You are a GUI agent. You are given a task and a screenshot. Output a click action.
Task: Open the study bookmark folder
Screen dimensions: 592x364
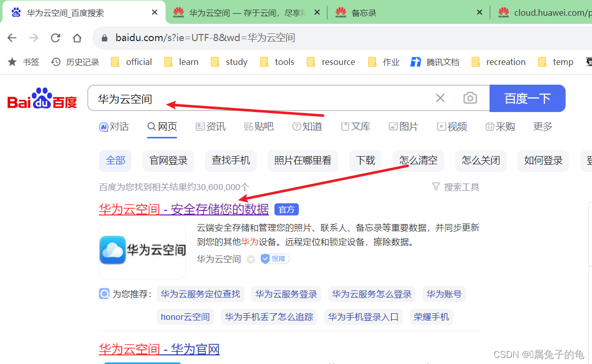tap(229, 62)
